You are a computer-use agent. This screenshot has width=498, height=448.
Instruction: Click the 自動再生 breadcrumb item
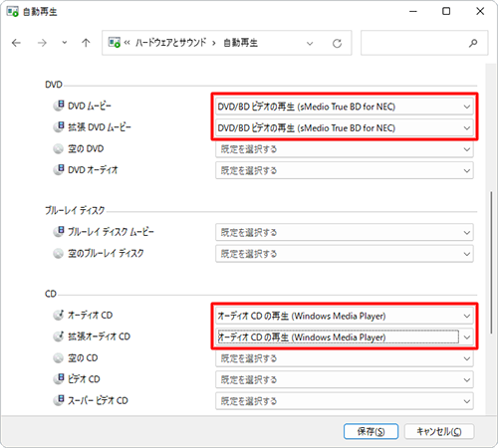(x=240, y=43)
